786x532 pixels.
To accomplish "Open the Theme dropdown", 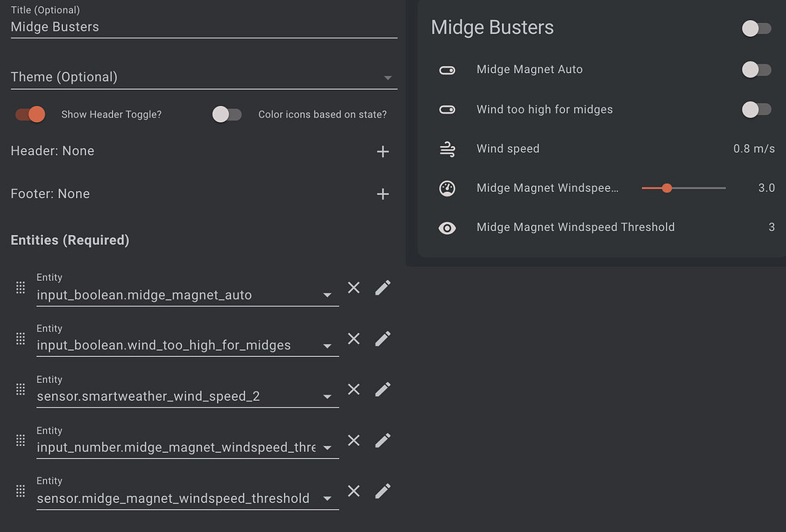I will click(x=389, y=77).
